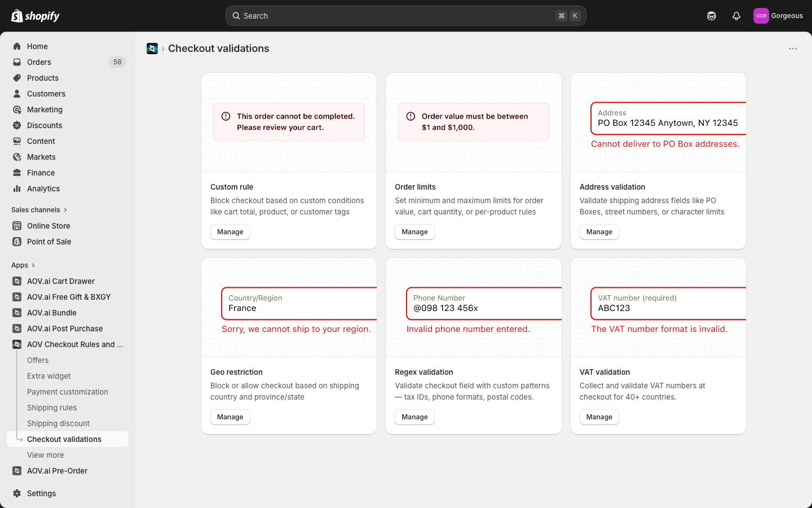The width and height of the screenshot is (812, 508).
Task: Click the Point of Sale icon
Action: tap(17, 242)
